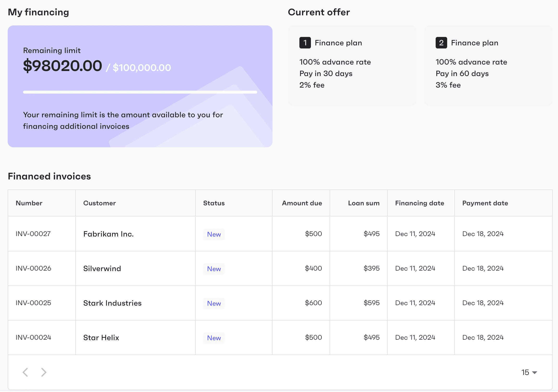558x392 pixels.
Task: Select the 30 days finance plan card
Action: pyautogui.click(x=352, y=66)
